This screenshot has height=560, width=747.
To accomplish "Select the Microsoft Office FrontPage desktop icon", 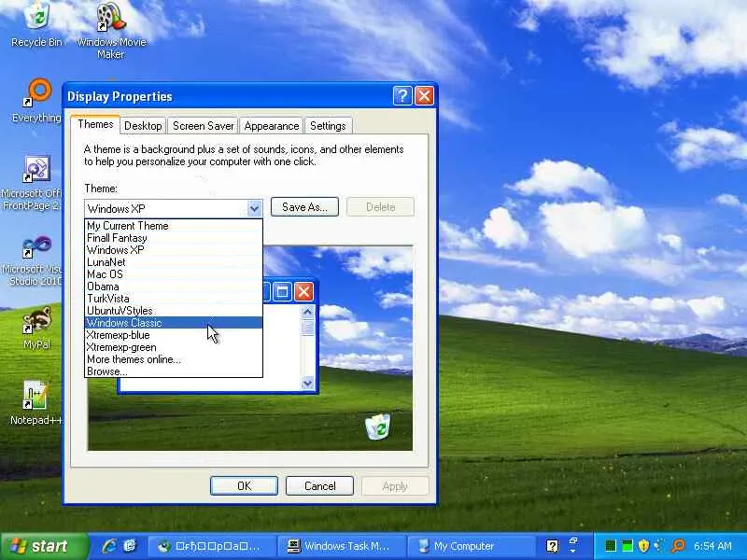I will (32, 183).
